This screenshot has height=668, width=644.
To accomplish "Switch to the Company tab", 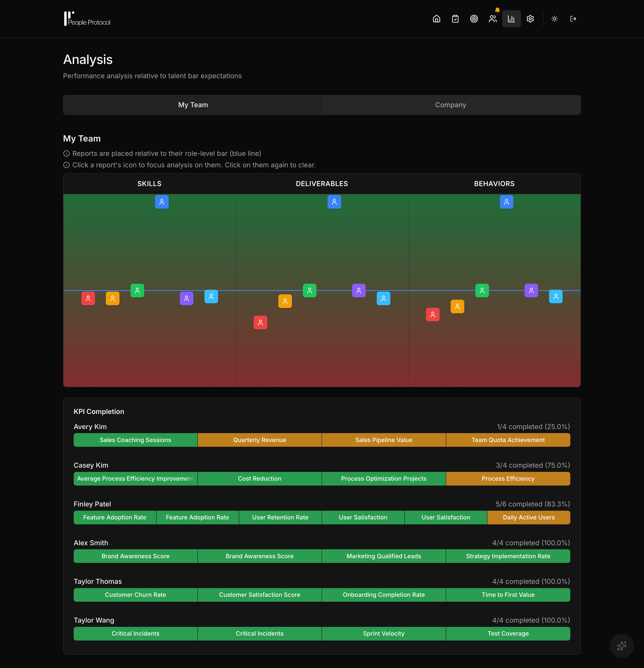I will (450, 105).
